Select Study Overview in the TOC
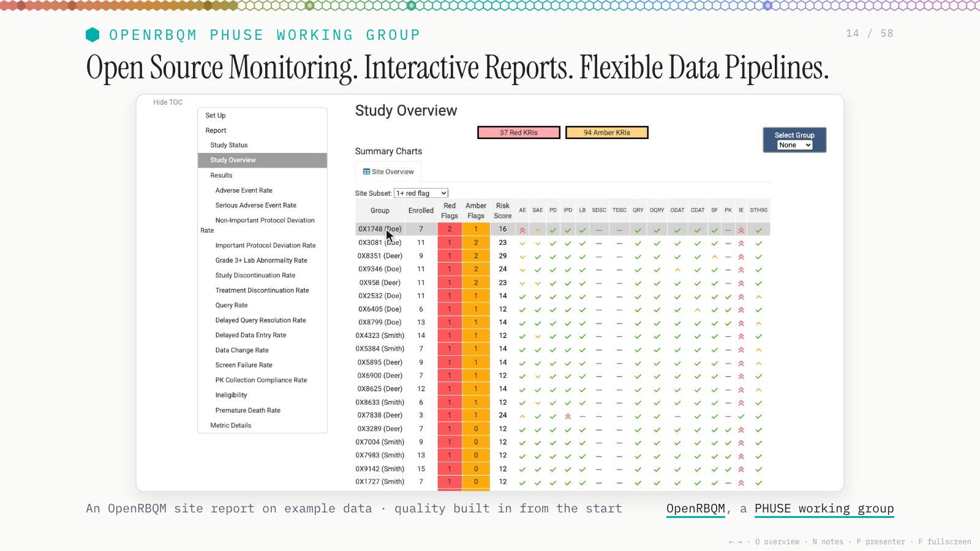Viewport: 980px width, 551px height. [x=262, y=160]
